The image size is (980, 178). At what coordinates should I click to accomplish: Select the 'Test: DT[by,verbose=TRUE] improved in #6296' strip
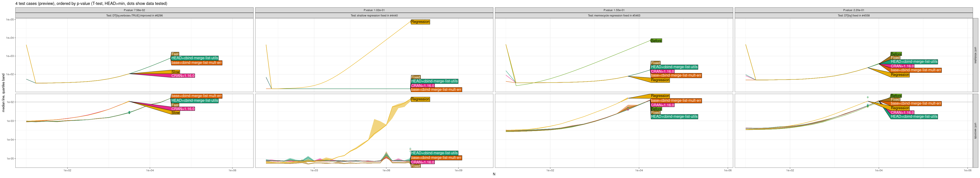[x=134, y=16]
